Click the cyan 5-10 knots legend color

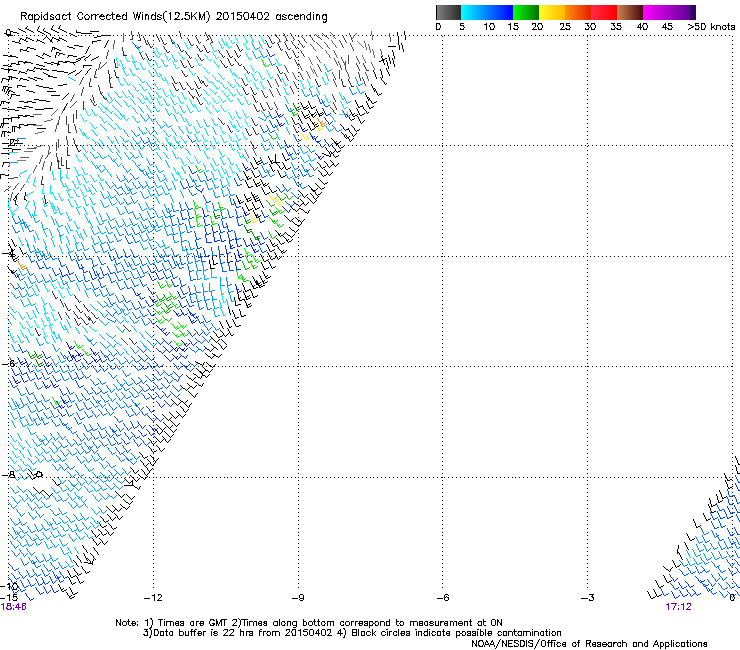[474, 12]
